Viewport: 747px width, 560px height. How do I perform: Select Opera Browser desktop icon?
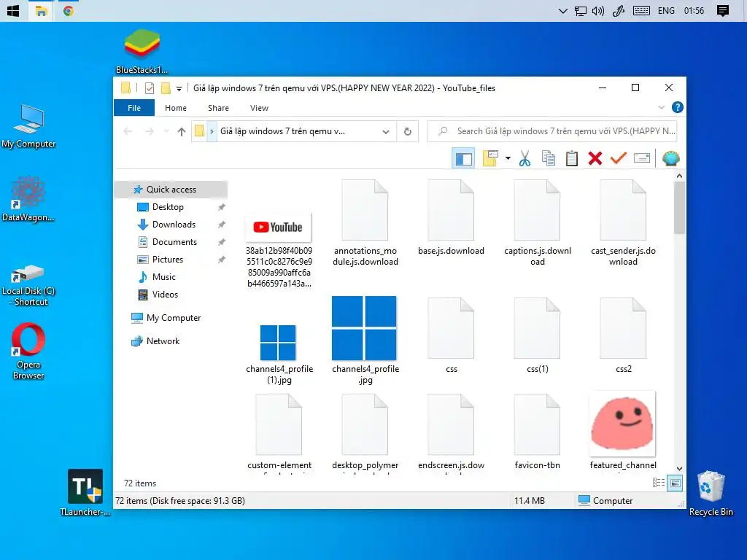click(x=28, y=351)
